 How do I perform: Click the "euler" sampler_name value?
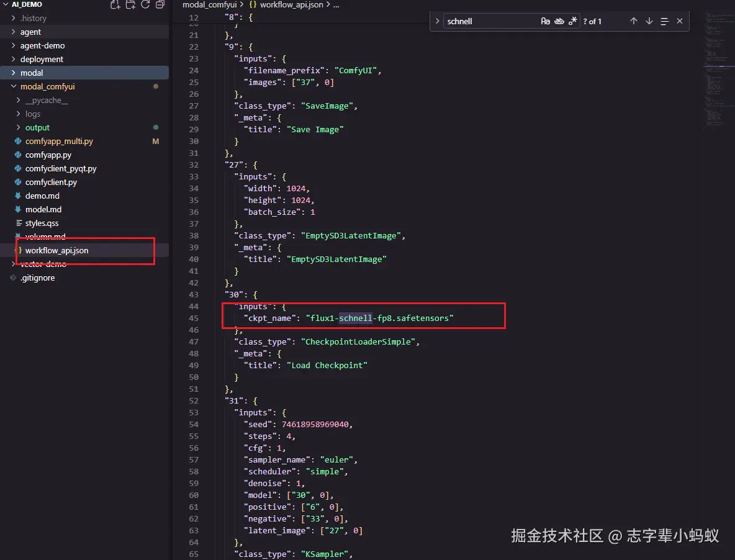click(x=336, y=459)
